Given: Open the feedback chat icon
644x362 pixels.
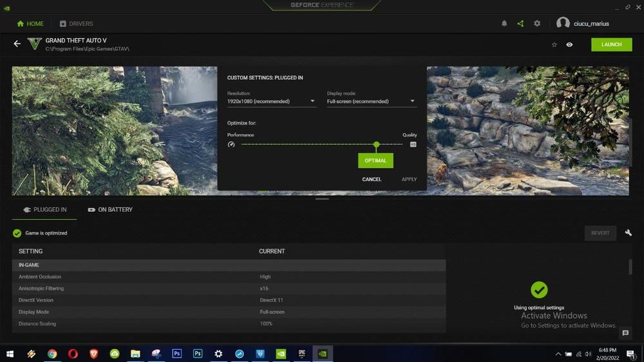Looking at the screenshot, I should [625, 333].
